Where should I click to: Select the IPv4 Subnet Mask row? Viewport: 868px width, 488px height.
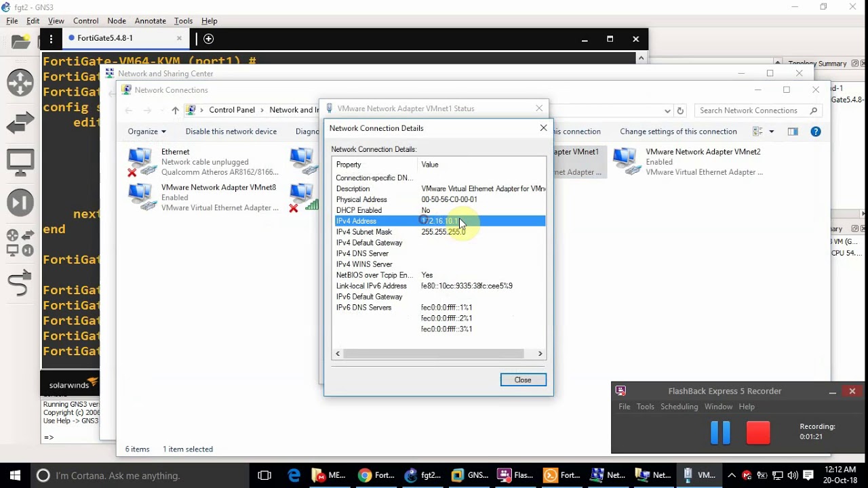tap(440, 232)
